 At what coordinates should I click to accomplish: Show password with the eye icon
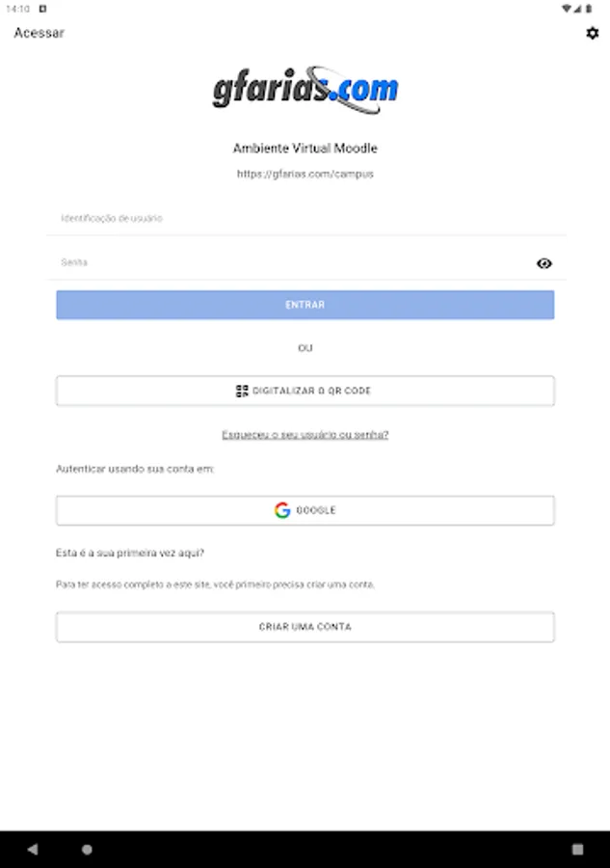[x=544, y=263]
